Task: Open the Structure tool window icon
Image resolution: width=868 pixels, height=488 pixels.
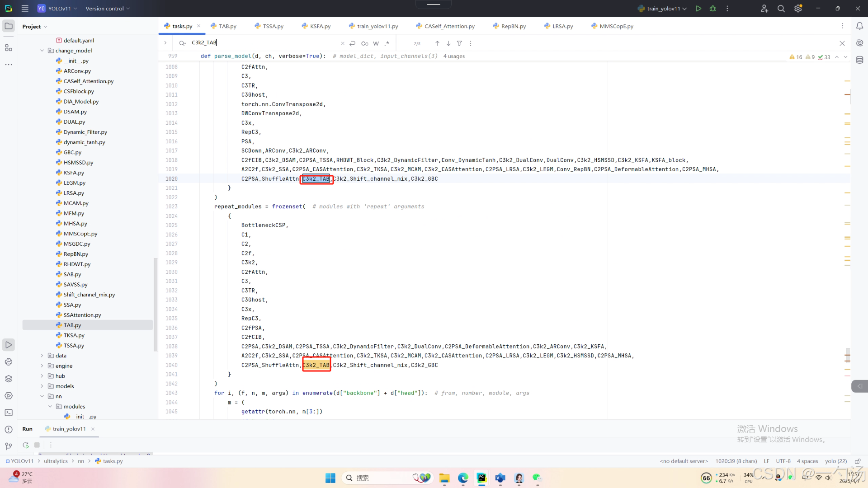Action: [x=9, y=48]
